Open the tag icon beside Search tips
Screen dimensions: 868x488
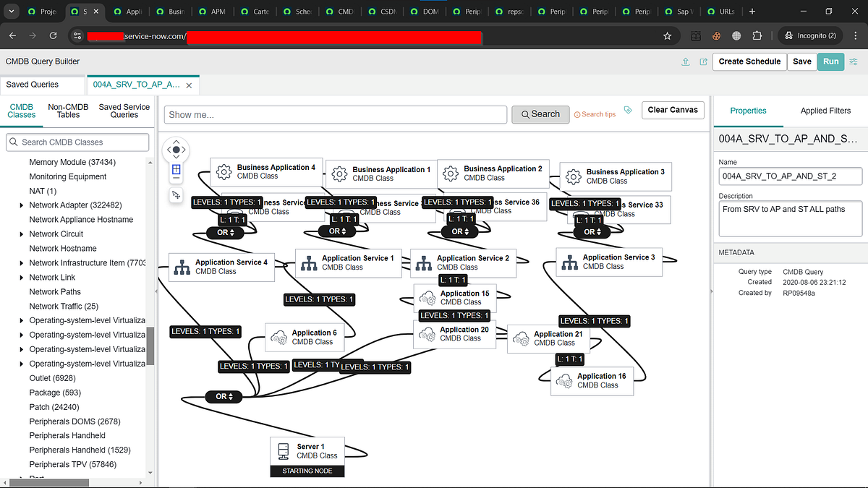(627, 110)
